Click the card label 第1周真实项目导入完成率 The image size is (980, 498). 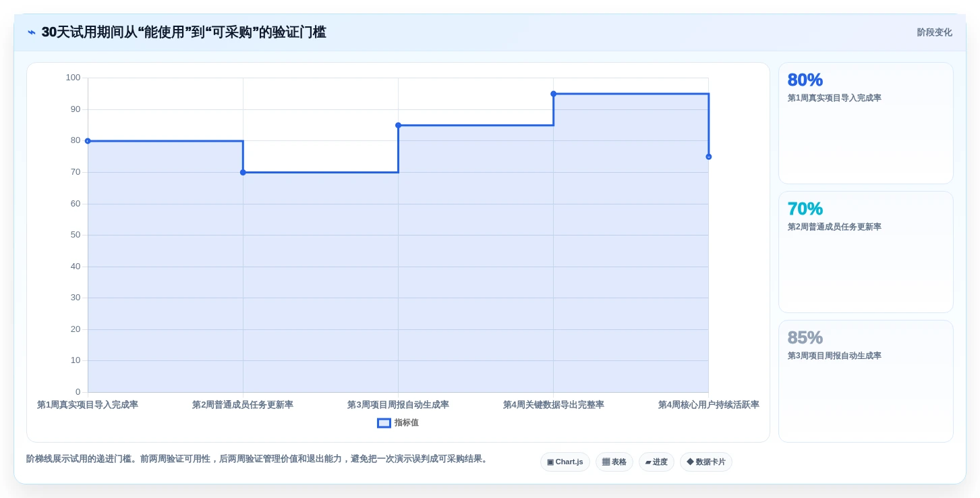pos(834,98)
